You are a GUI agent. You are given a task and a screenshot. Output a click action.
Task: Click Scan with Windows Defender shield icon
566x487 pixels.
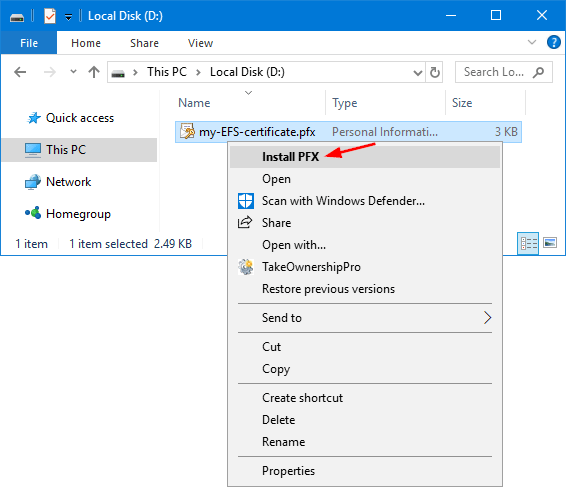click(x=246, y=201)
